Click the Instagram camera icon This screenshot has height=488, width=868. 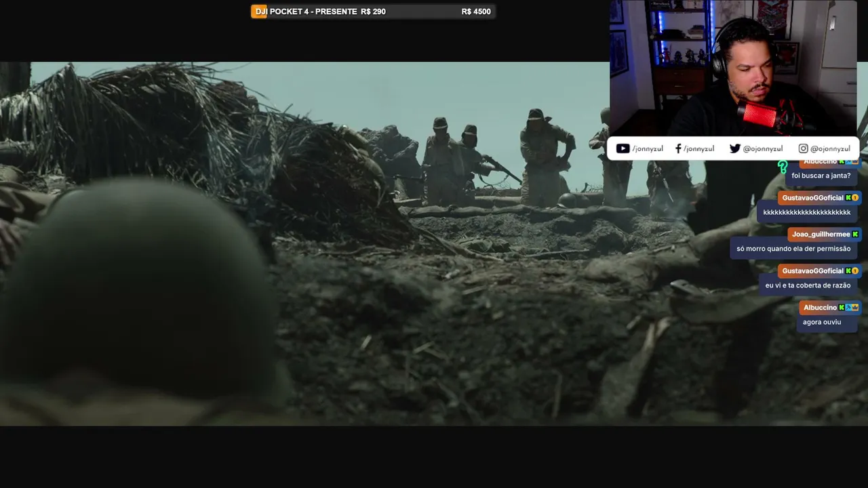point(803,148)
